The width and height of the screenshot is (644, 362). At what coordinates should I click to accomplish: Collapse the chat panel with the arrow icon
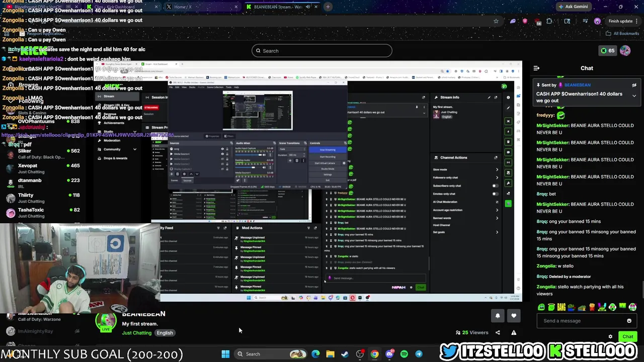pos(536,68)
